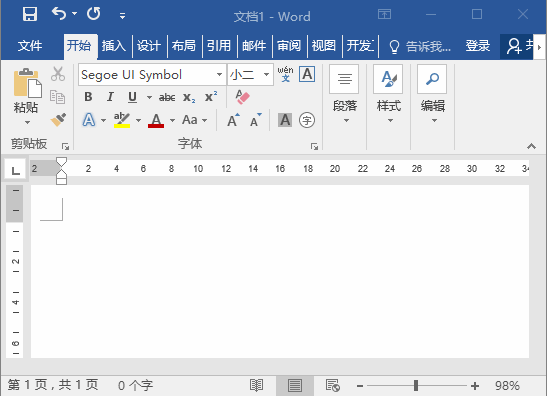The height and width of the screenshot is (396, 547).
Task: Switch to the 插入 tab
Action: click(113, 46)
